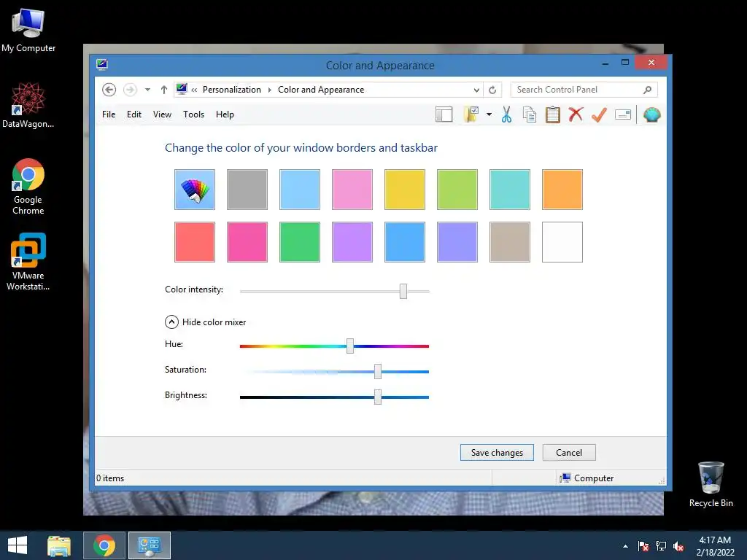The image size is (747, 560).
Task: Click the red X Delete icon
Action: coord(576,114)
